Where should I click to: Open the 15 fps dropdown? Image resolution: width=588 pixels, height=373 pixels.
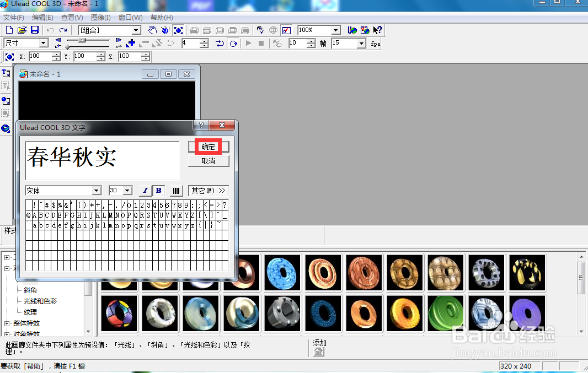coord(361,44)
